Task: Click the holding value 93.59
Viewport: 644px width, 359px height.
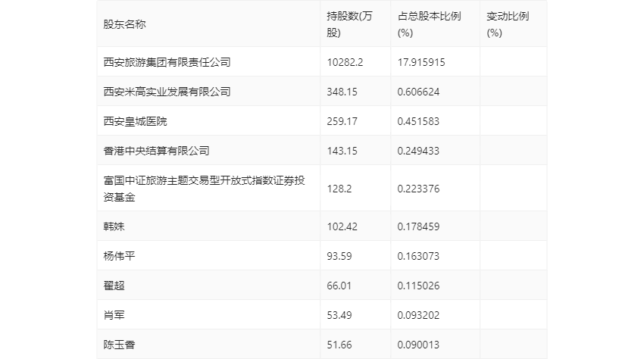Action: pyautogui.click(x=339, y=256)
